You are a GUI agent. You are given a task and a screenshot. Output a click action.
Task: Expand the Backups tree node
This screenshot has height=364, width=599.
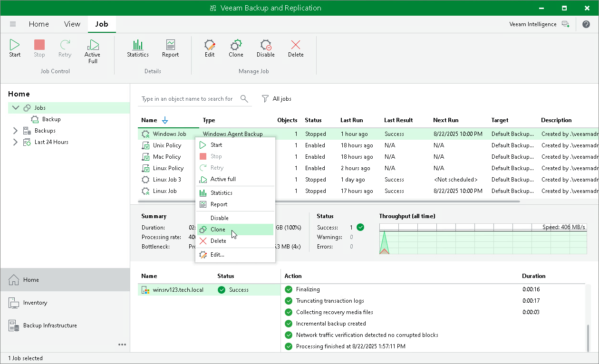pos(15,130)
